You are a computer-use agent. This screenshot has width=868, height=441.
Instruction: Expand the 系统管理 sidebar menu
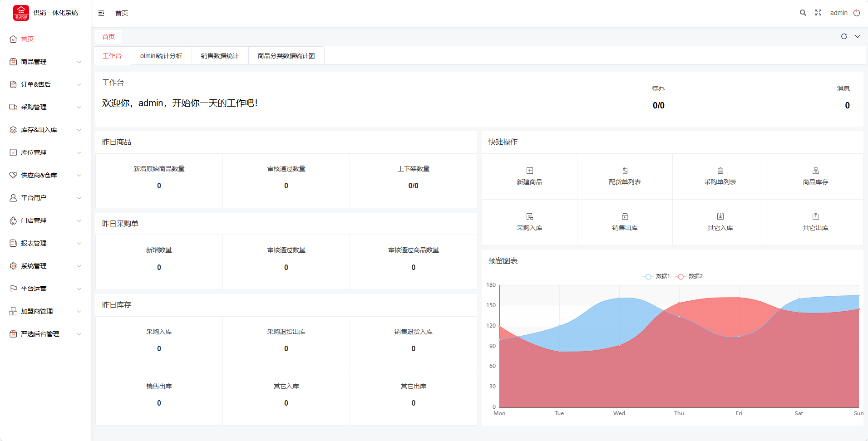click(x=45, y=266)
